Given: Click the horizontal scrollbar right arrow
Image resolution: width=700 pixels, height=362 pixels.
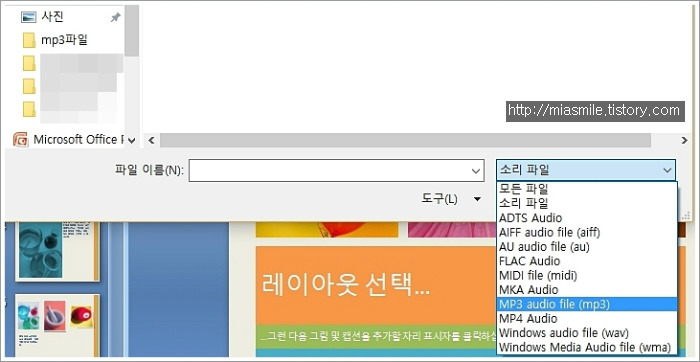Looking at the screenshot, I should (684, 140).
